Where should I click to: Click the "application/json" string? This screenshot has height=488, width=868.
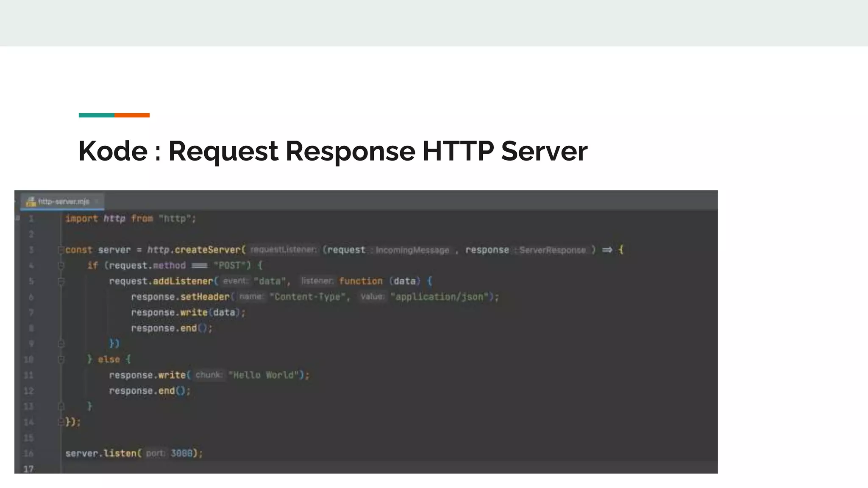coord(440,297)
